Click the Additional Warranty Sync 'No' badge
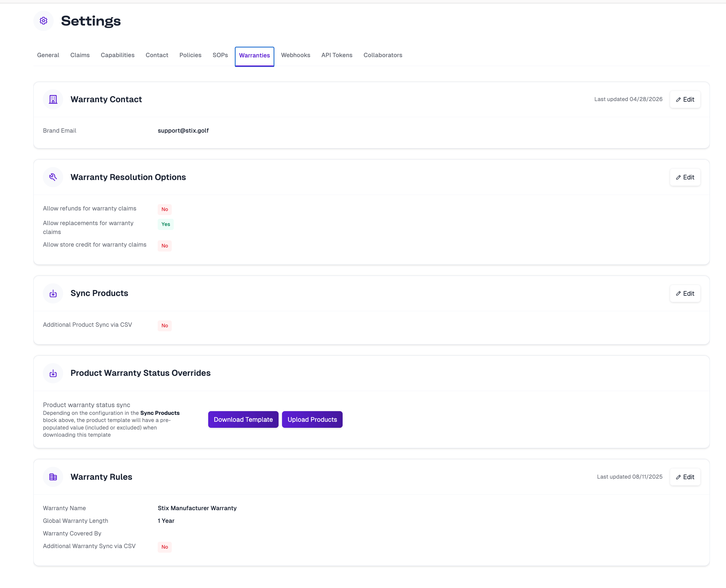This screenshot has width=726, height=588. (165, 547)
